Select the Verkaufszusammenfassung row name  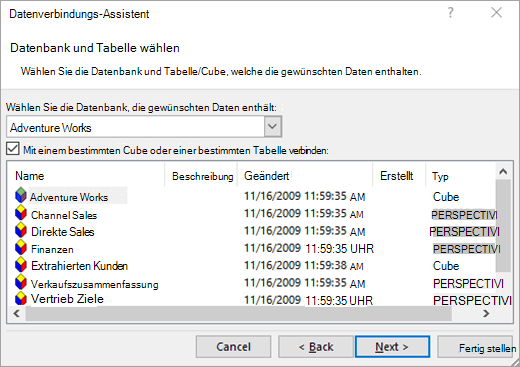[95, 284]
